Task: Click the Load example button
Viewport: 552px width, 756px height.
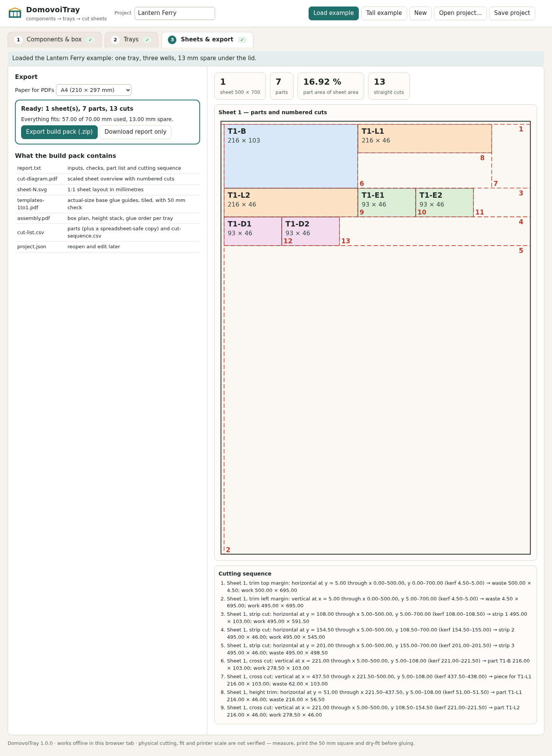Action: [x=333, y=13]
